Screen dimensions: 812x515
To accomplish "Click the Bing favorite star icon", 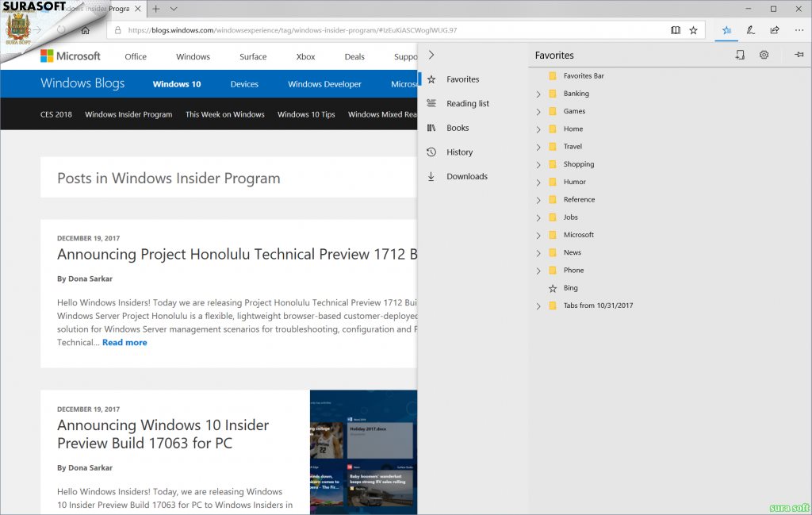I will [553, 288].
